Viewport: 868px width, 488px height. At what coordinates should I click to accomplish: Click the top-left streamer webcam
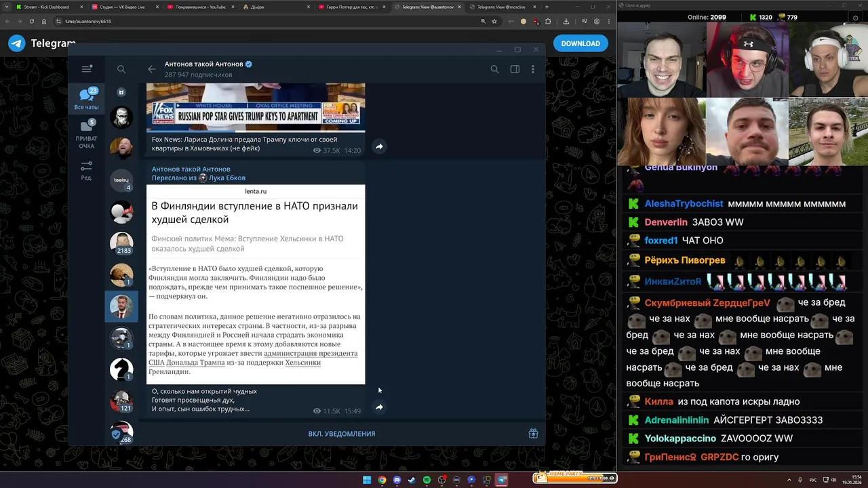(661, 60)
